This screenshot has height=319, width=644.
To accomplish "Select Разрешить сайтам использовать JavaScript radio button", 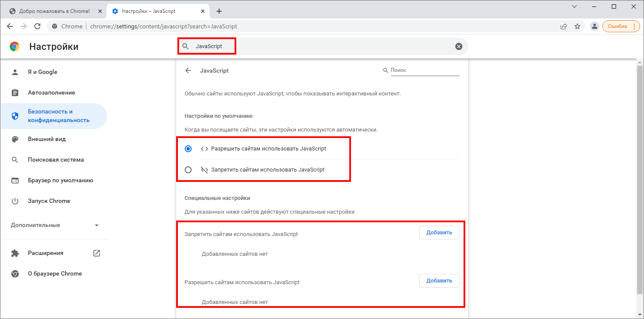I will 188,149.
